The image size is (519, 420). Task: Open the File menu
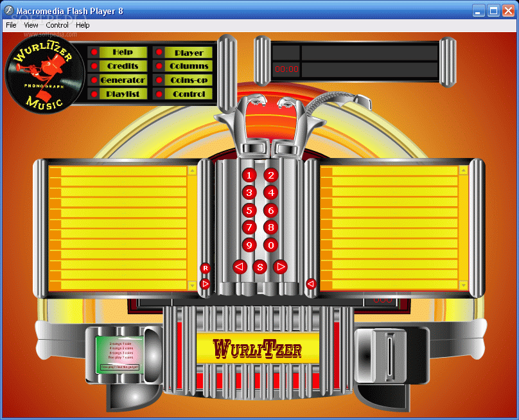pos(11,25)
